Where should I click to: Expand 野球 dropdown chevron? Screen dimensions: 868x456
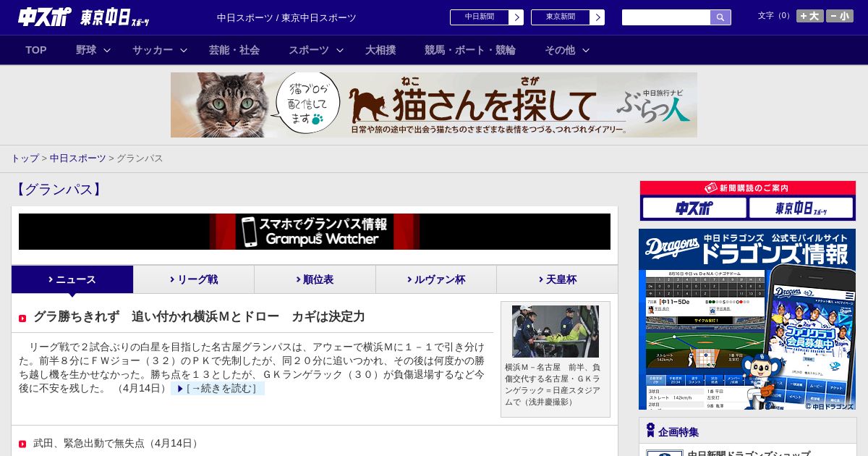click(107, 50)
